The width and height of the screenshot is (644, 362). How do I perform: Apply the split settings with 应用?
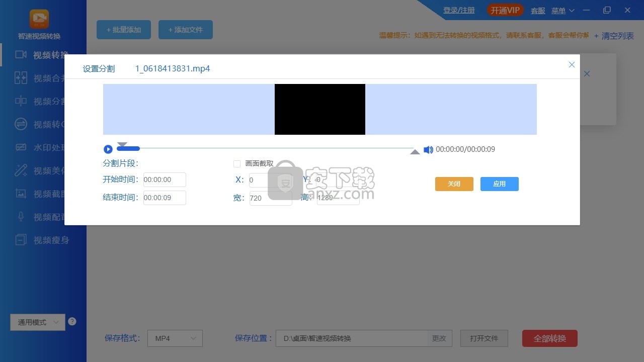pos(500,184)
